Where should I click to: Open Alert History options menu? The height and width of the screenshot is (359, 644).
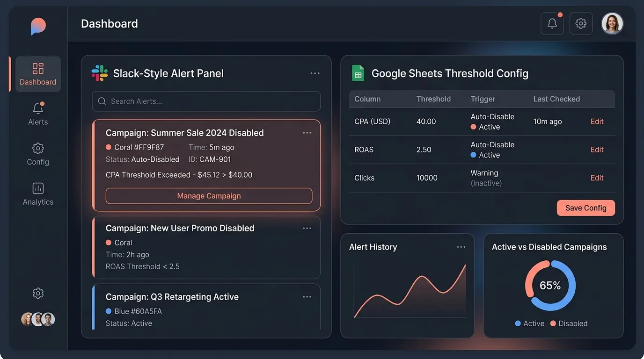[x=461, y=247]
